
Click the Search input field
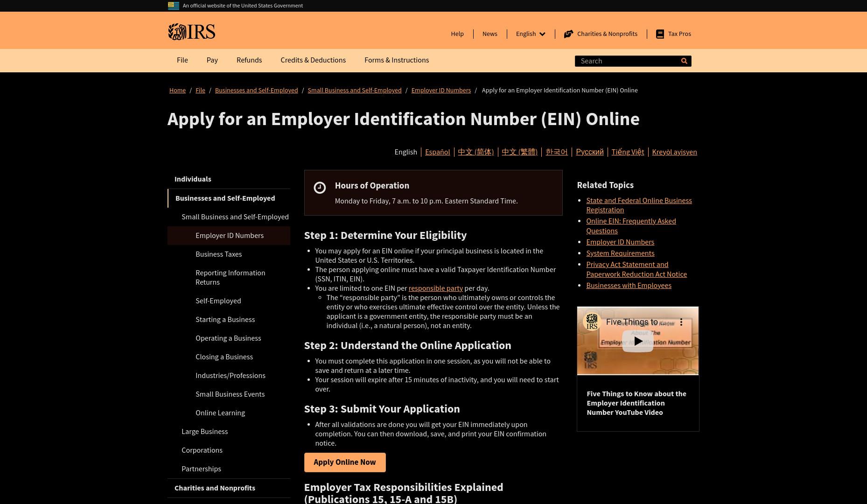point(627,61)
